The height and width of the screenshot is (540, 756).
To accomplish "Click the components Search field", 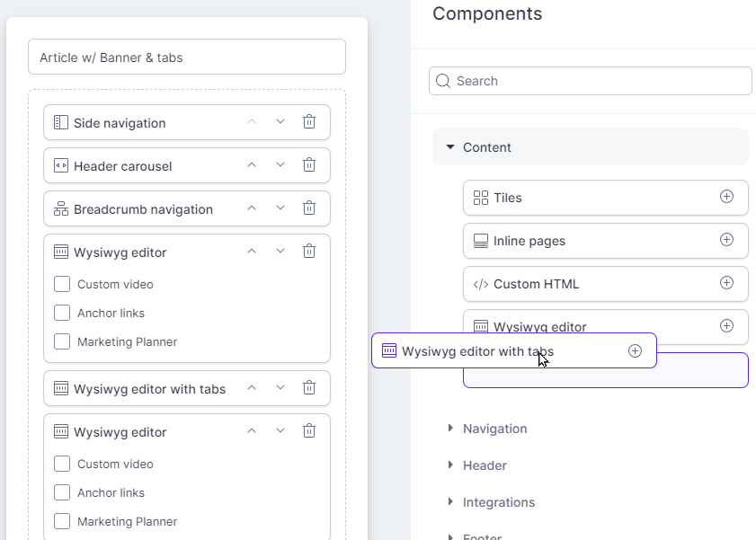I will [590, 81].
